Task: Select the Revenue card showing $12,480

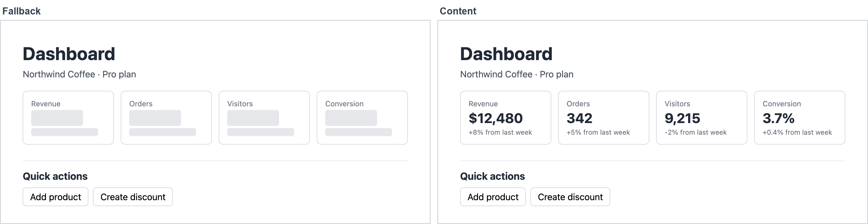Action: [x=506, y=118]
